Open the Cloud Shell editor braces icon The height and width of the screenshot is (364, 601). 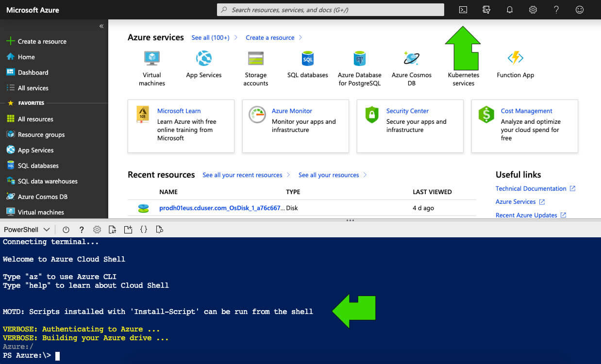click(x=144, y=230)
